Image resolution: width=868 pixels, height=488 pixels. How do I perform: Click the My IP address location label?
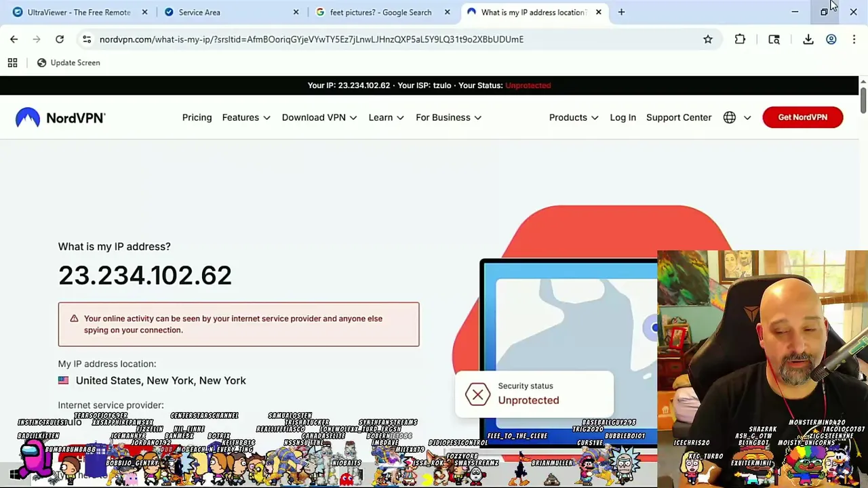(x=106, y=364)
